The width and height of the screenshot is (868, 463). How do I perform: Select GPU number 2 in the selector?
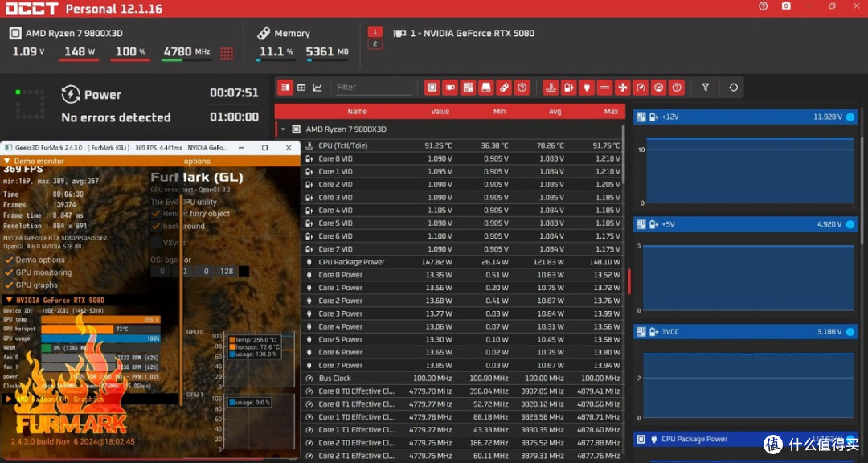375,43
